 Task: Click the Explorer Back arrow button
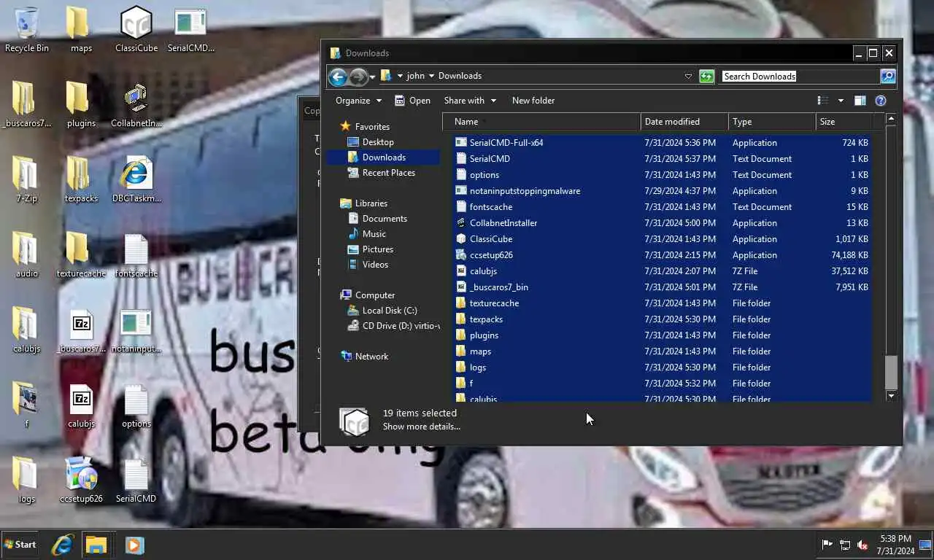pos(337,76)
